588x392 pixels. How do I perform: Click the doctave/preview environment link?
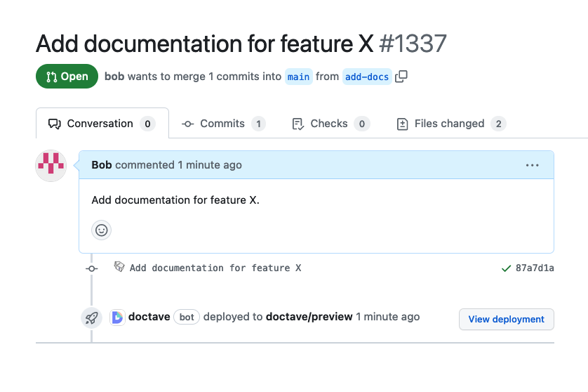click(x=309, y=317)
